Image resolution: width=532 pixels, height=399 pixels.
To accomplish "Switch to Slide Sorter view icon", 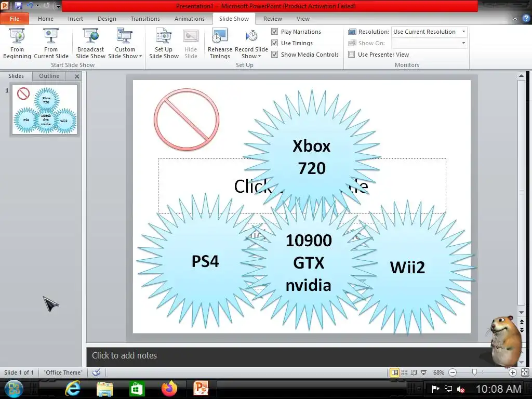I will (404, 373).
